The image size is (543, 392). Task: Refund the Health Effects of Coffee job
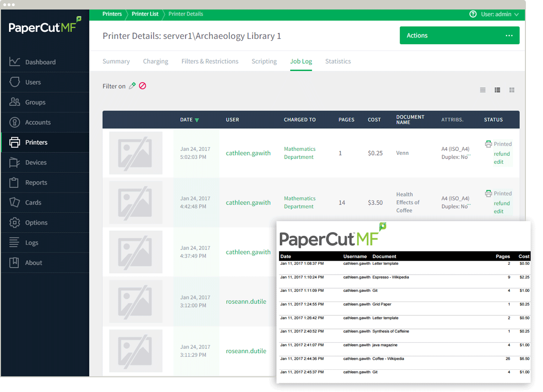(x=502, y=203)
